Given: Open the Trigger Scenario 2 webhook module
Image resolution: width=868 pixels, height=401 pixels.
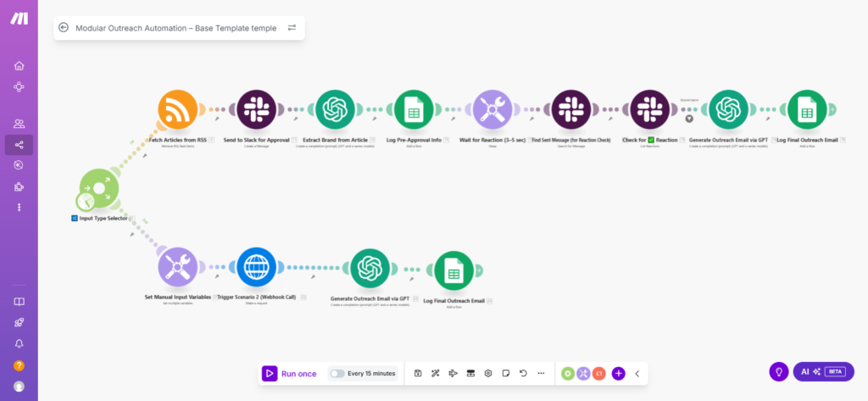Looking at the screenshot, I should (x=256, y=268).
